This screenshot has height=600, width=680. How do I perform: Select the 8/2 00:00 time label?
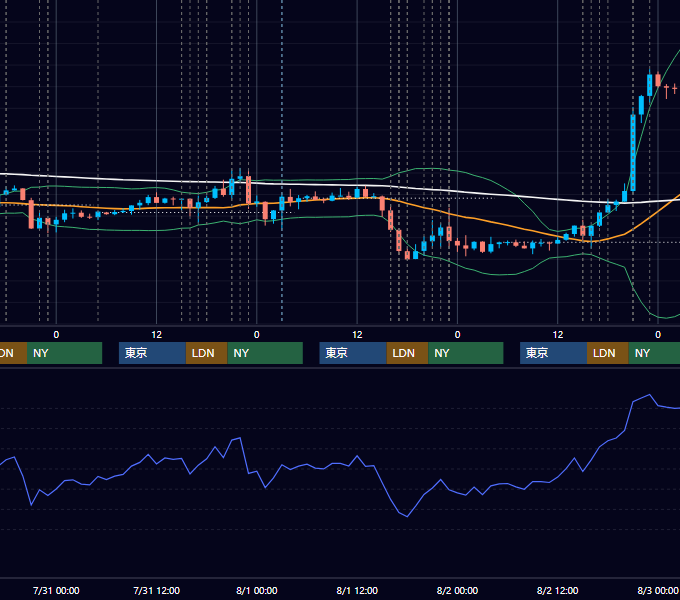[457, 590]
